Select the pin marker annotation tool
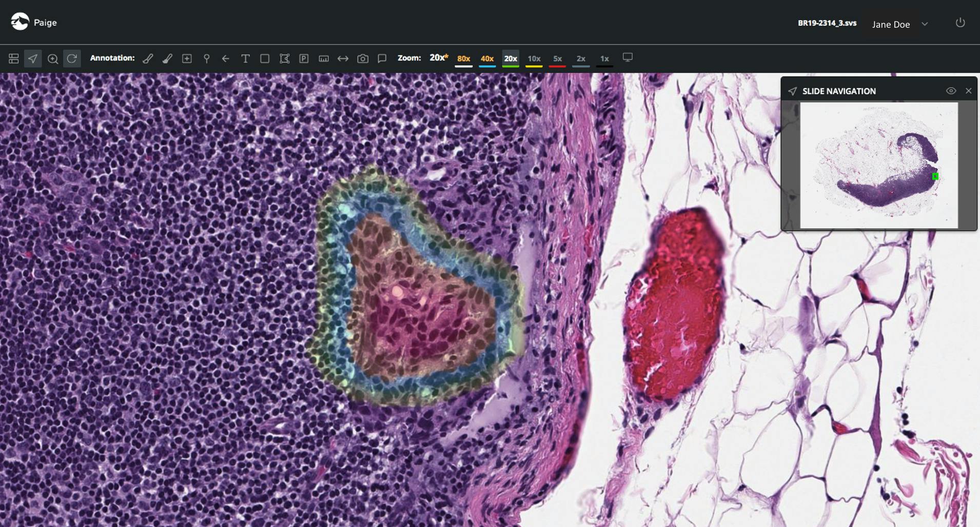Viewport: 980px width, 527px height. click(x=206, y=58)
